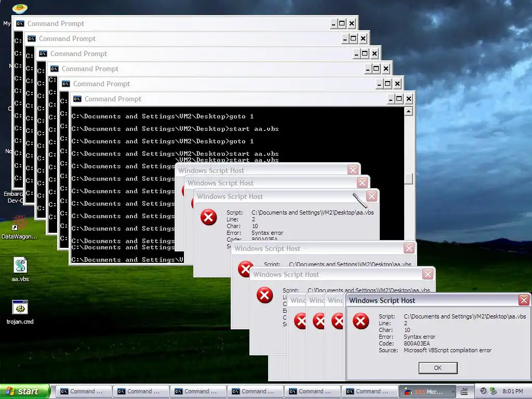Click the on-screen keyboard icon in the taskbar

tap(464, 392)
